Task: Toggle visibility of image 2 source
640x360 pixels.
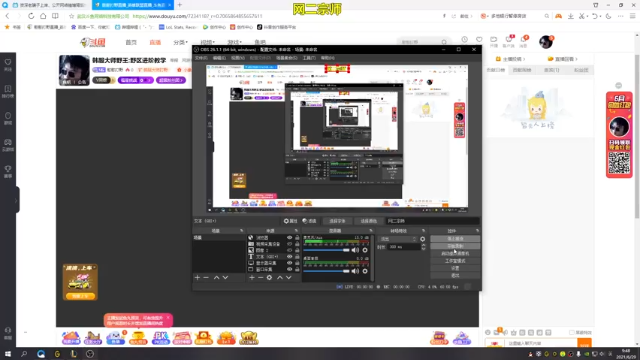Action: 289,250
